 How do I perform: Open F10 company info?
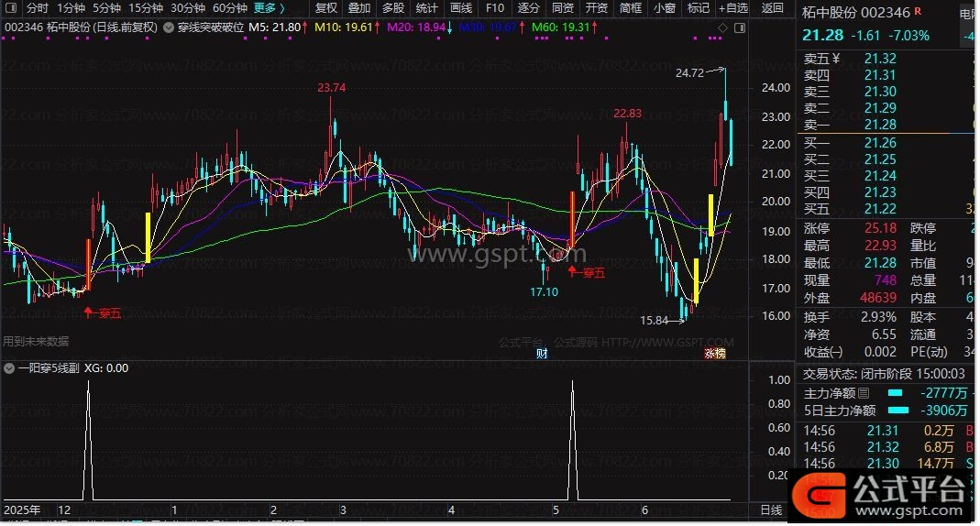(x=494, y=8)
